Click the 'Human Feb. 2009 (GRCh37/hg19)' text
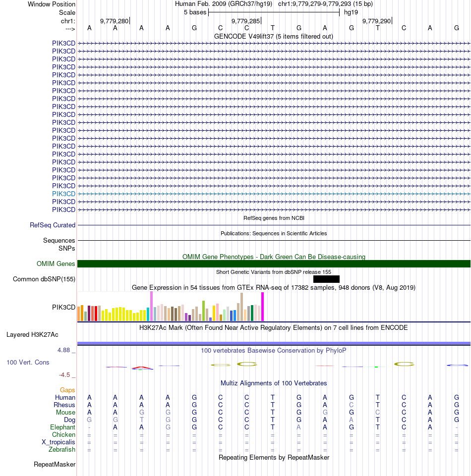The image size is (471, 476). click(223, 4)
